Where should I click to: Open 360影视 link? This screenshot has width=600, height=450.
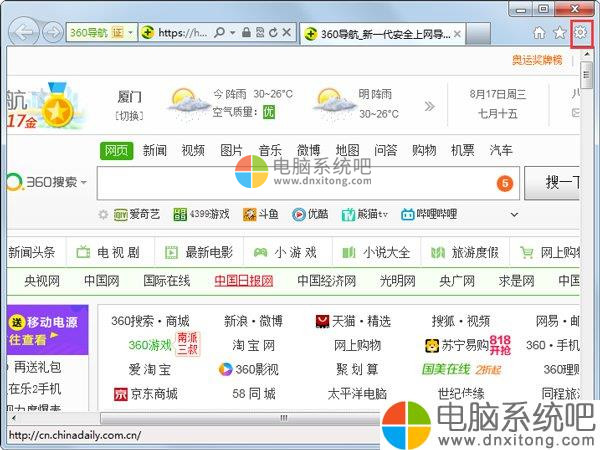tap(248, 370)
